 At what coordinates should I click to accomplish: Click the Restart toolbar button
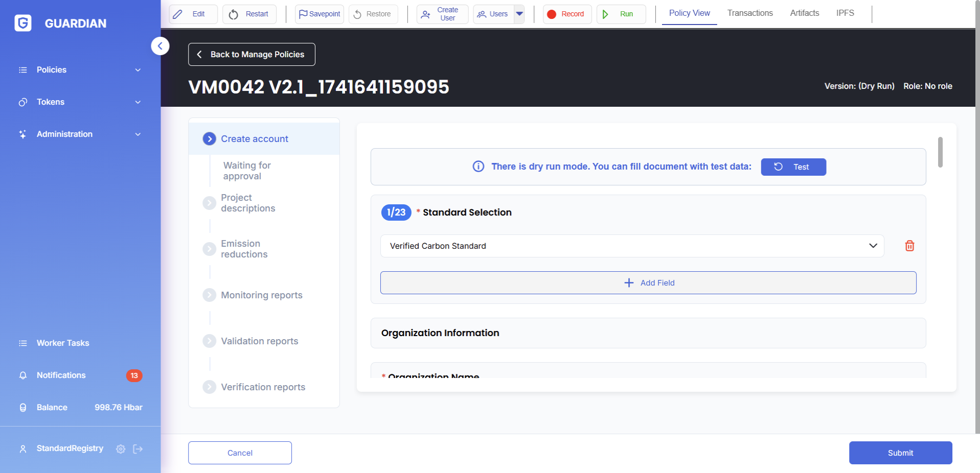coord(249,14)
